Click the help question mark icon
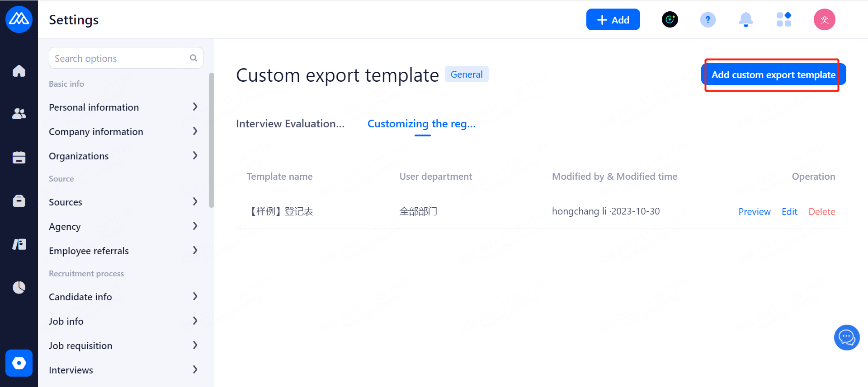This screenshot has width=868, height=387. click(708, 20)
